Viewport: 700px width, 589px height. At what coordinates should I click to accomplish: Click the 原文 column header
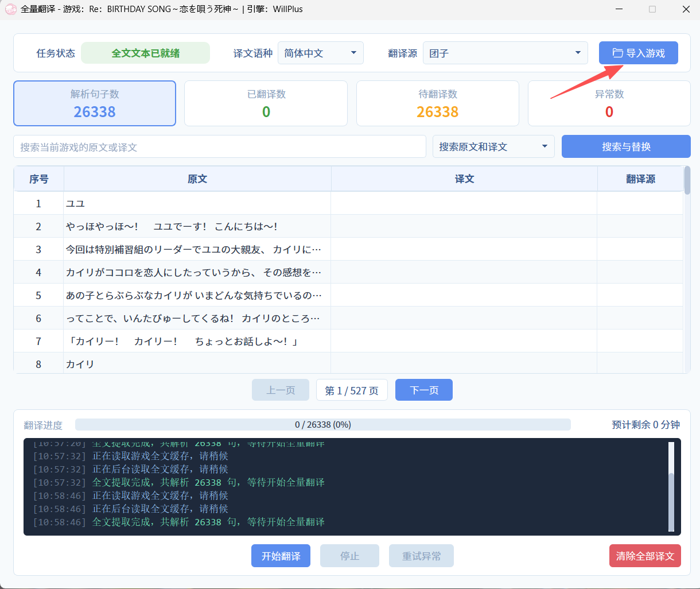[197, 179]
